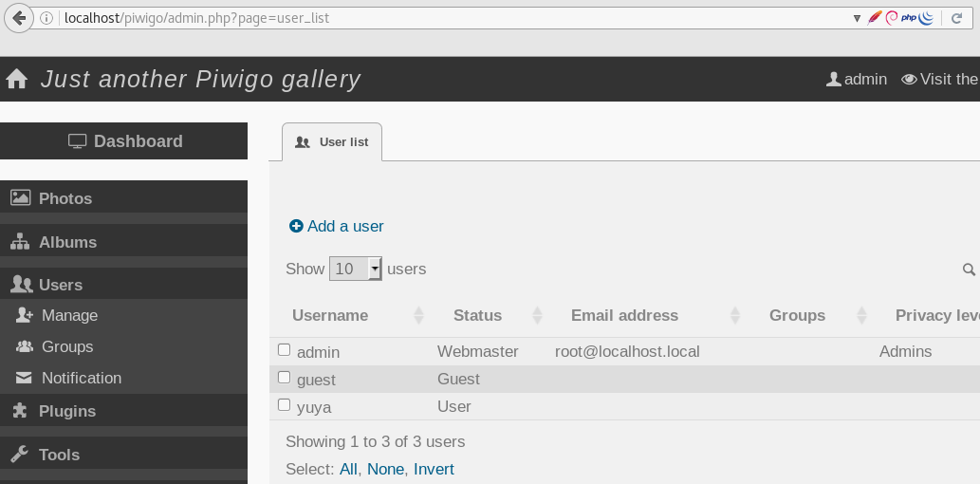The height and width of the screenshot is (484, 980).
Task: Select the User list tab
Action: tap(332, 142)
